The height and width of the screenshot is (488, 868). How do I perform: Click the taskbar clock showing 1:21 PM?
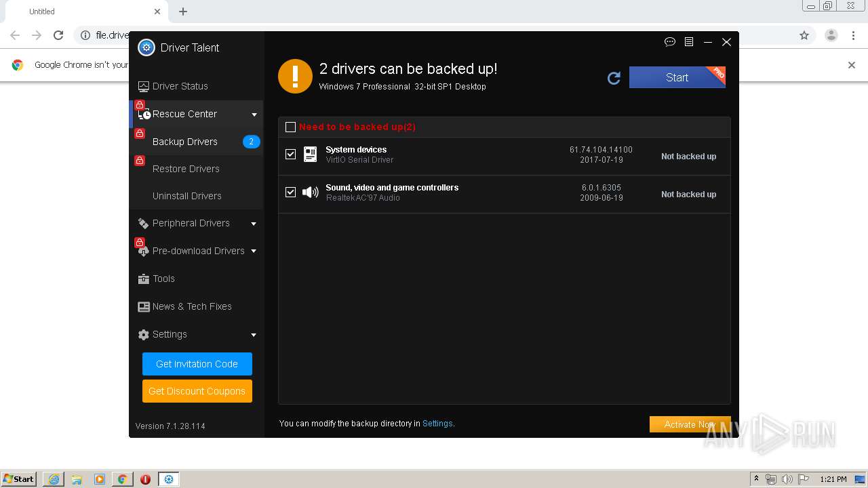coord(833,479)
